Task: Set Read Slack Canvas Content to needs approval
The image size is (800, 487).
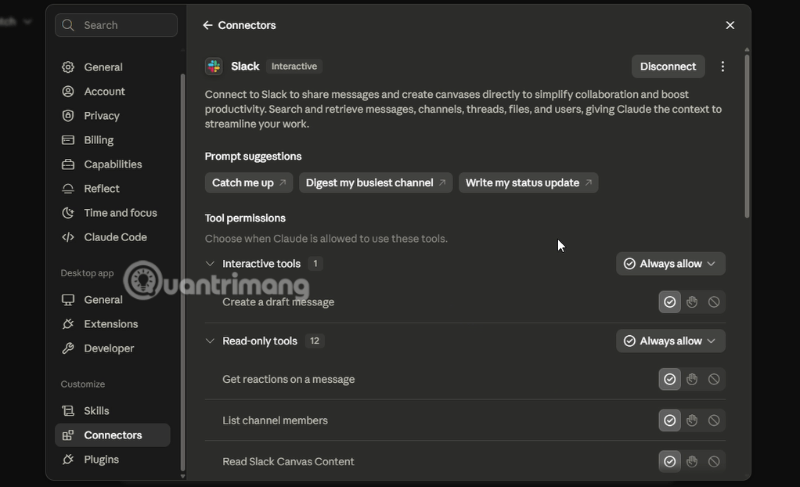Action: [692, 462]
